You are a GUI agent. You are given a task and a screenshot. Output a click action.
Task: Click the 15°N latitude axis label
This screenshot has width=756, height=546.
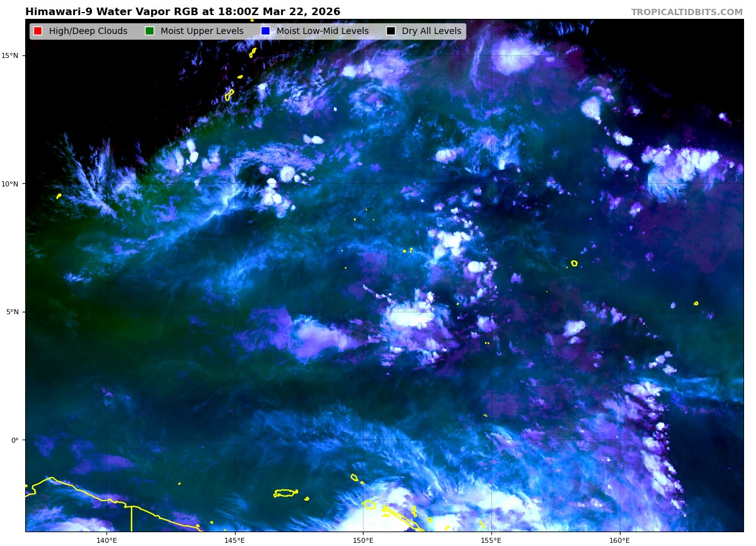11,55
